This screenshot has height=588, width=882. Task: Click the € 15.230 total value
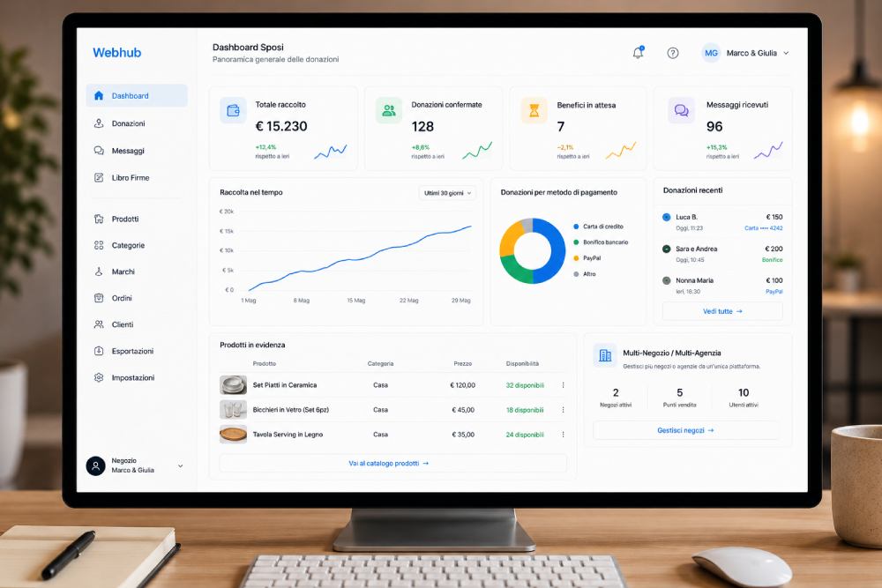(281, 126)
